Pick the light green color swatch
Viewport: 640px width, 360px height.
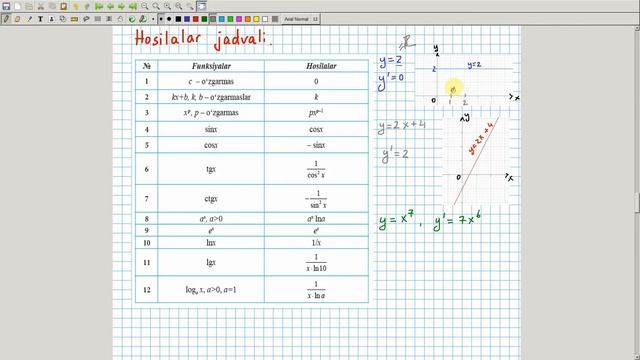(x=230, y=19)
